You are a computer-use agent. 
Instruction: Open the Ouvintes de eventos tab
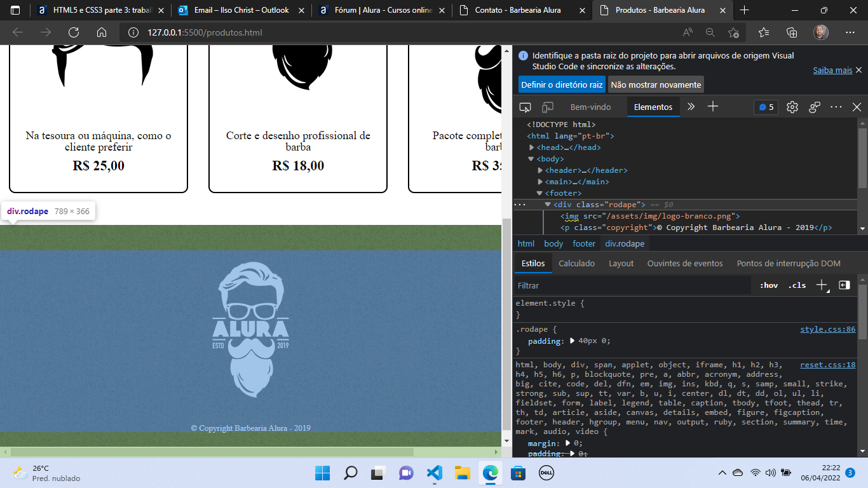(x=685, y=263)
